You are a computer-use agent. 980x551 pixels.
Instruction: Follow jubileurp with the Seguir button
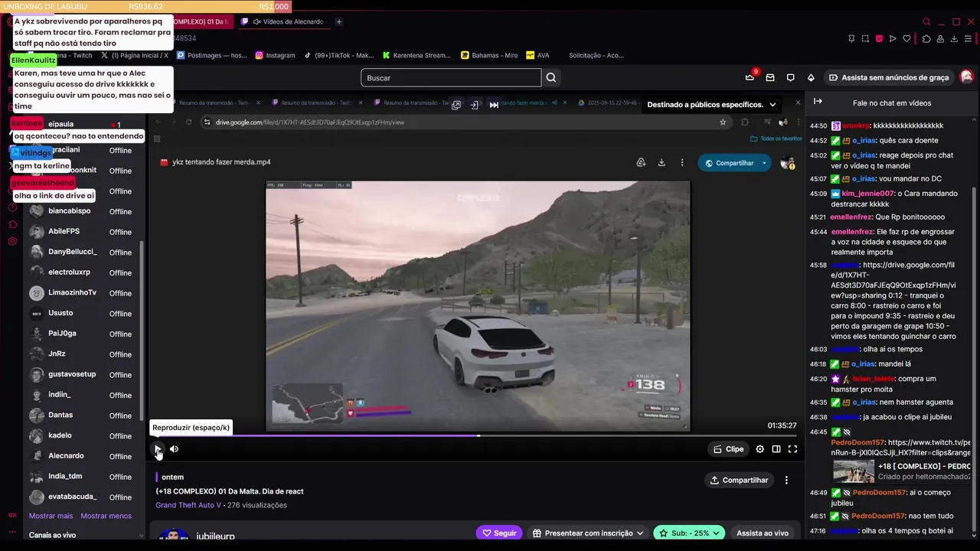[x=498, y=533]
